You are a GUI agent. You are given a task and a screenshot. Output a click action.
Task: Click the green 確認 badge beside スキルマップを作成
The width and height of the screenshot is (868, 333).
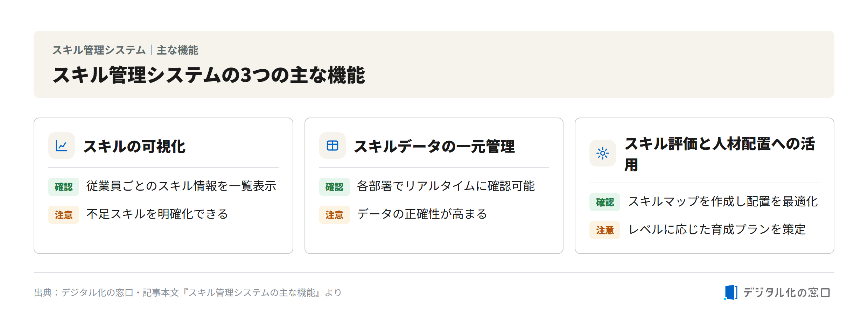tap(605, 202)
